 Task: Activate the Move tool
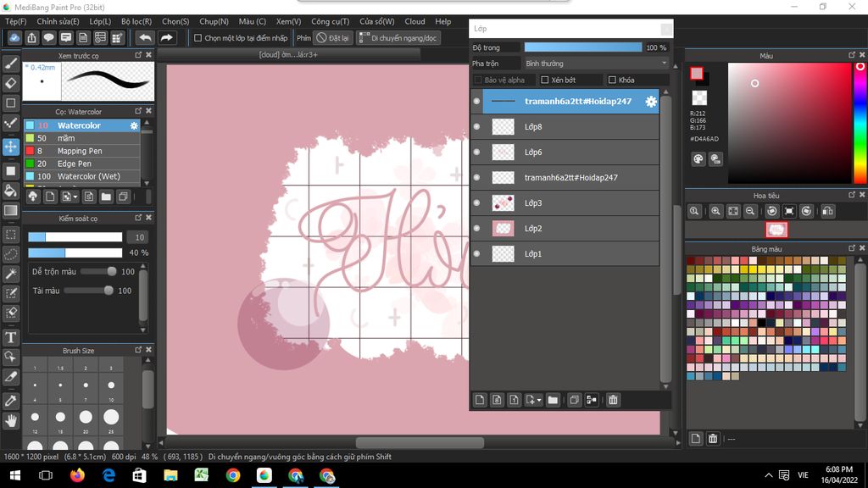coord(10,147)
